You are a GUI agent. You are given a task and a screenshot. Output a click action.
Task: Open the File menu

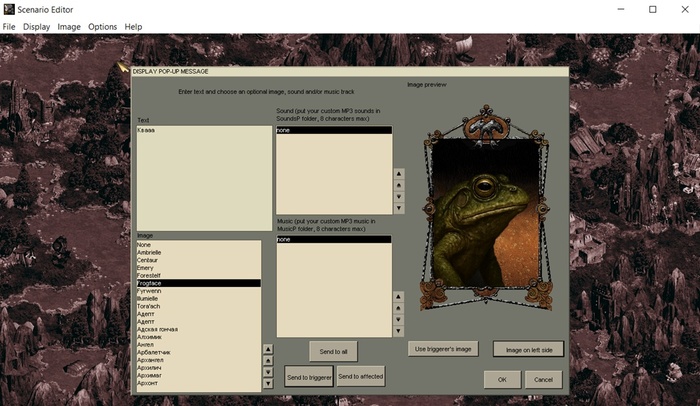(9, 27)
